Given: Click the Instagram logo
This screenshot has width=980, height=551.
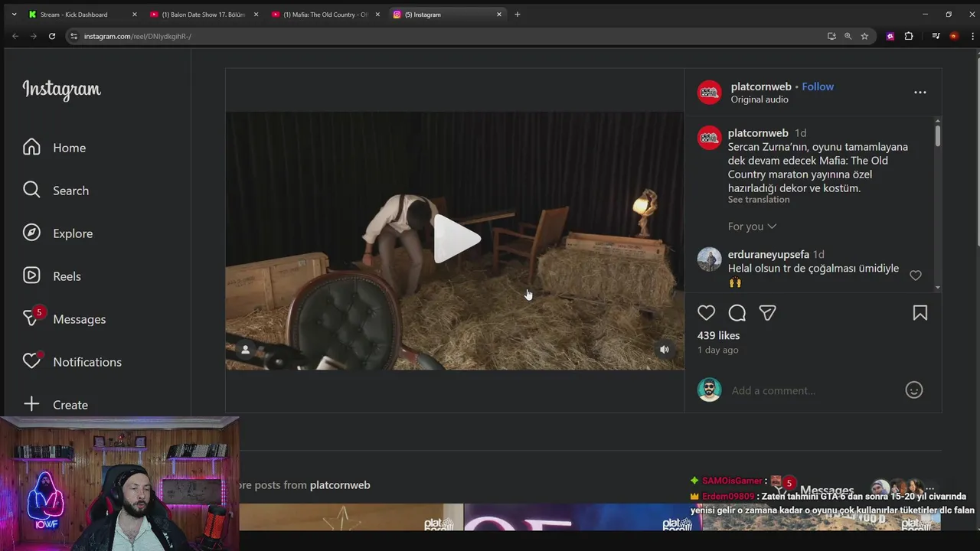Looking at the screenshot, I should pyautogui.click(x=61, y=90).
